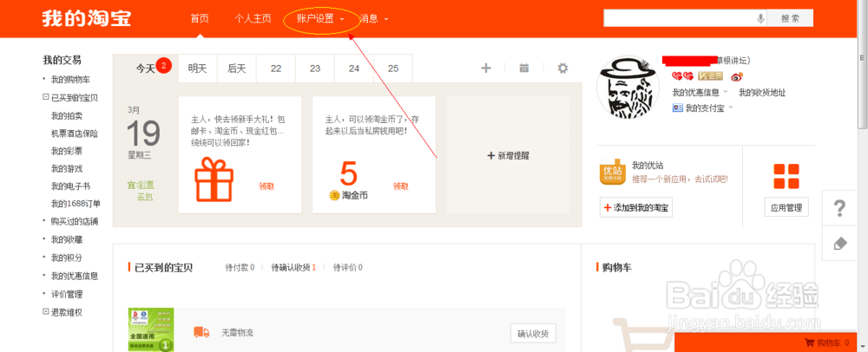Click 待付款 0 filter
Screen dimensions: 868x352
tap(240, 267)
